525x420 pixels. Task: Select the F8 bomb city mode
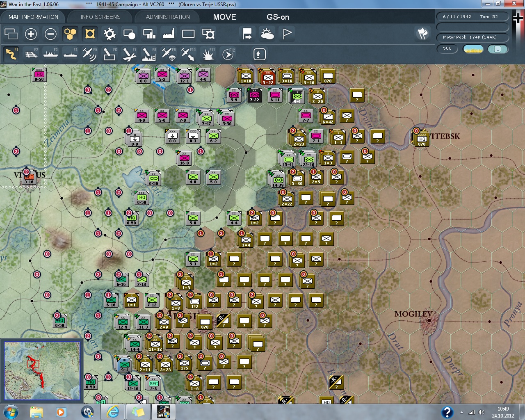click(x=149, y=54)
